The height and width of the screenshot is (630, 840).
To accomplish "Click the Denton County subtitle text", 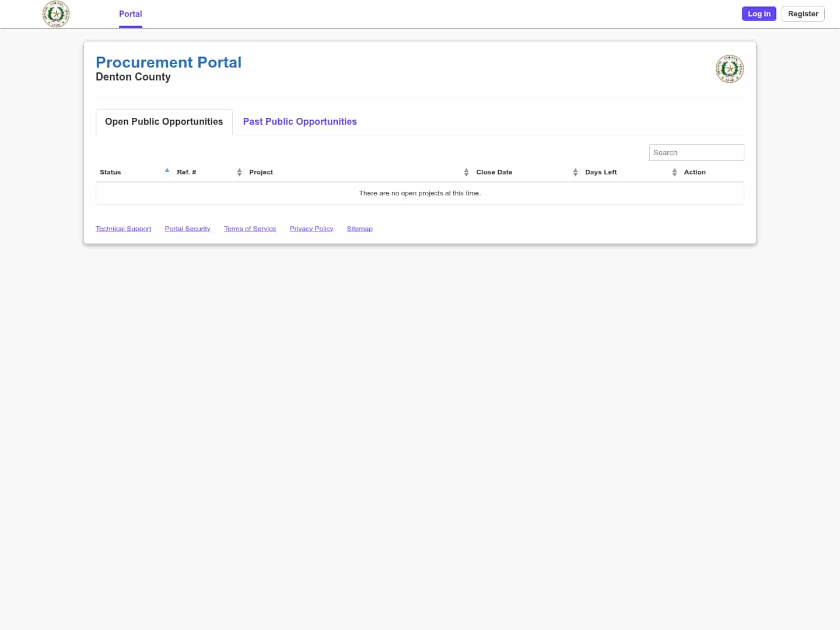I will click(133, 77).
